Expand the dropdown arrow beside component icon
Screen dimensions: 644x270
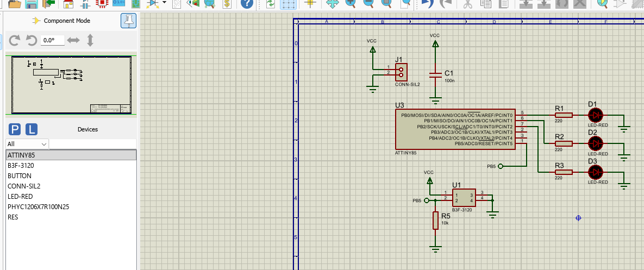[165, 3]
